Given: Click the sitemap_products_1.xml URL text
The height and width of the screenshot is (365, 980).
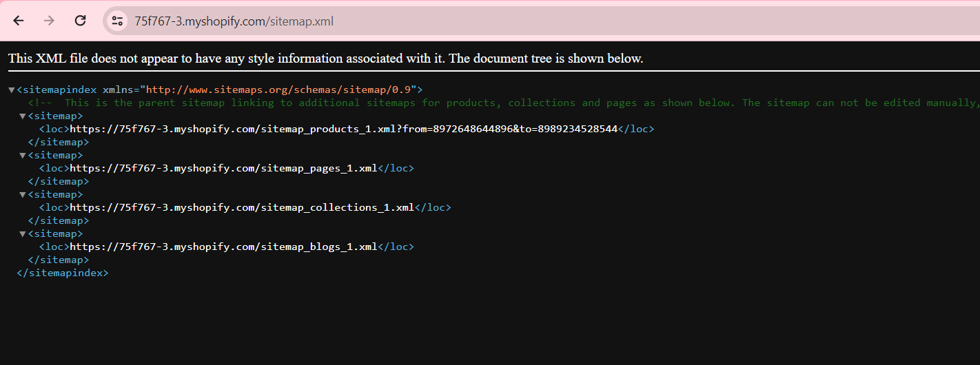Looking at the screenshot, I should tap(344, 129).
